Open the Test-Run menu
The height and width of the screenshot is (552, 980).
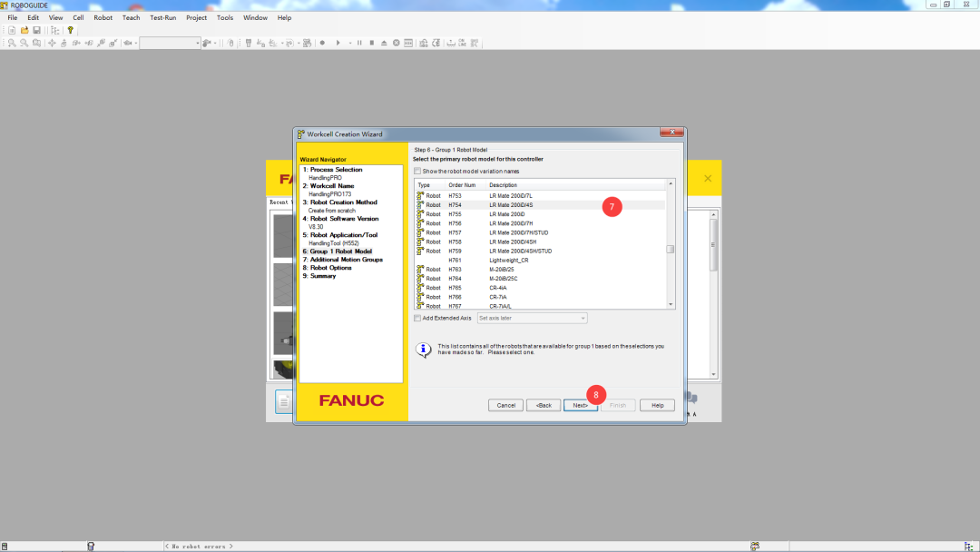tap(162, 17)
